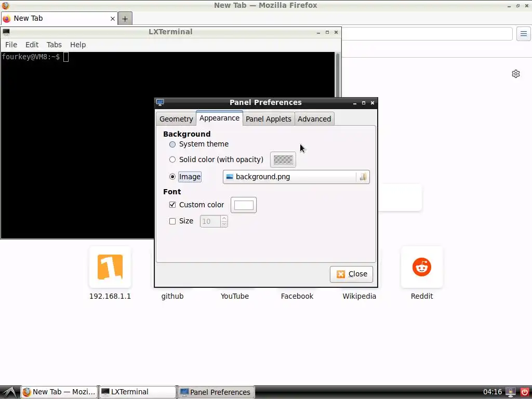Image resolution: width=532 pixels, height=399 pixels.
Task: Open the 192.168.1.1 shortcut tile
Action: (110, 268)
